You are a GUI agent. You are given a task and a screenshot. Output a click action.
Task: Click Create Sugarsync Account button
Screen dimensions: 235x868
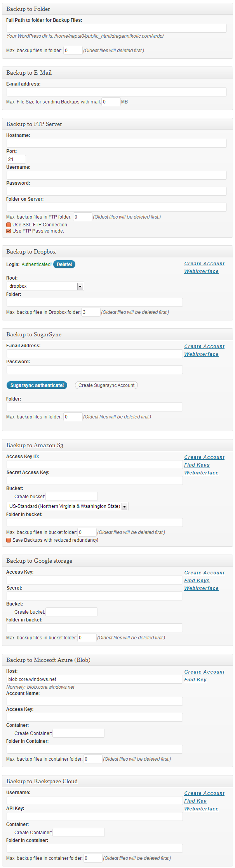106,385
